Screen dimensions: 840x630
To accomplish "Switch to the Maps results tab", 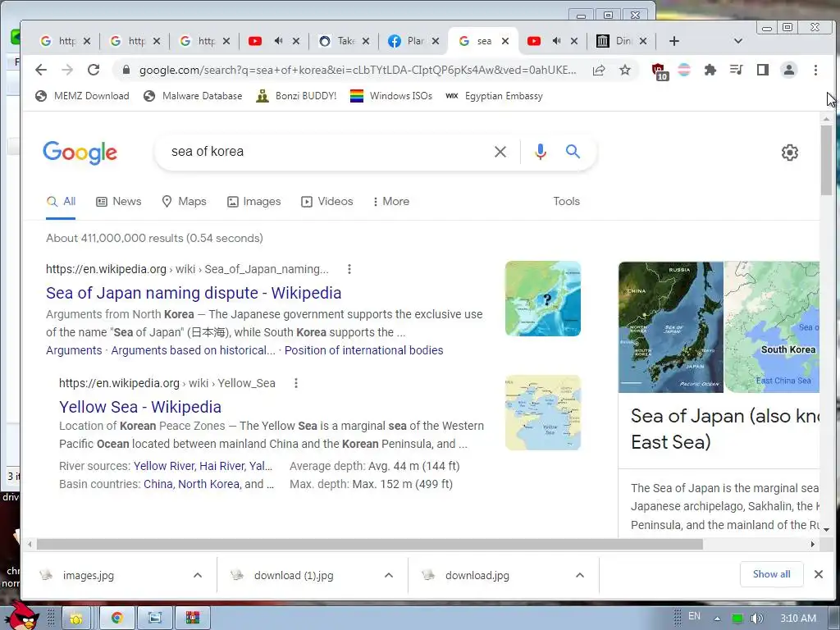I will pos(185,202).
